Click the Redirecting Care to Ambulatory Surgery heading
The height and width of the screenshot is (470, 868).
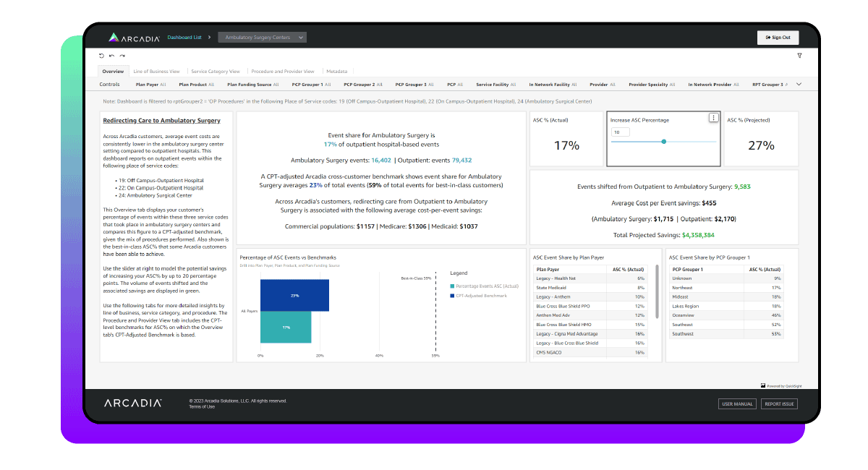(162, 120)
